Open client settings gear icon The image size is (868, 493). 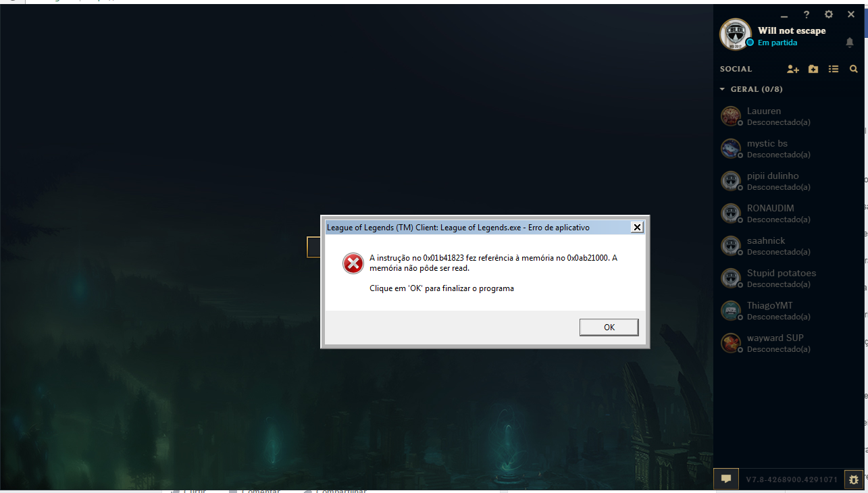click(829, 14)
